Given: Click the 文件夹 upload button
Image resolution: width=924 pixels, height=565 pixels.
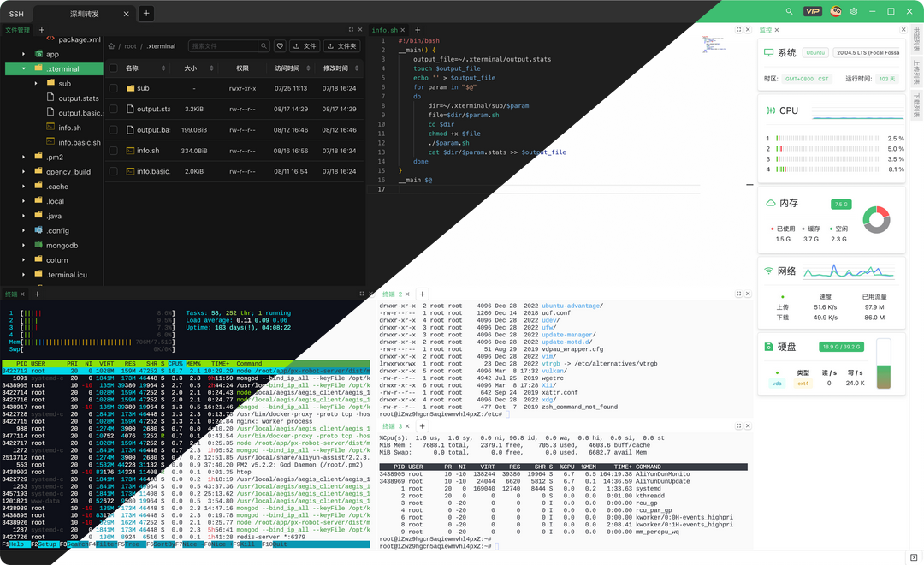Looking at the screenshot, I should coord(342,45).
